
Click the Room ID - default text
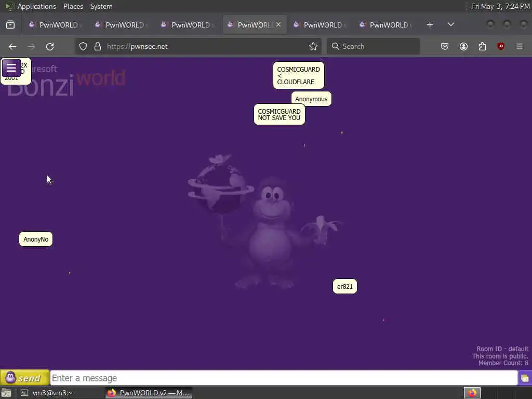(502, 349)
